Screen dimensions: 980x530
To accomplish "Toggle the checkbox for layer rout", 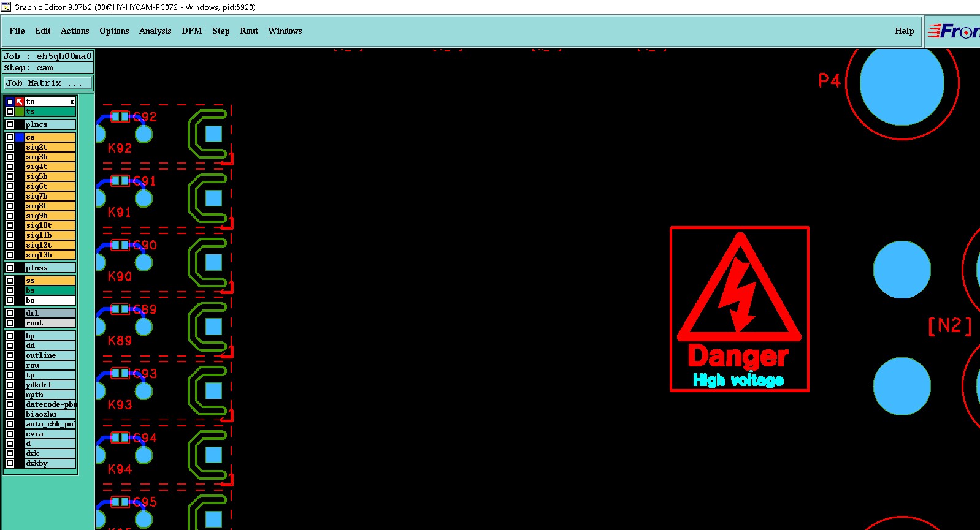I will [x=10, y=323].
